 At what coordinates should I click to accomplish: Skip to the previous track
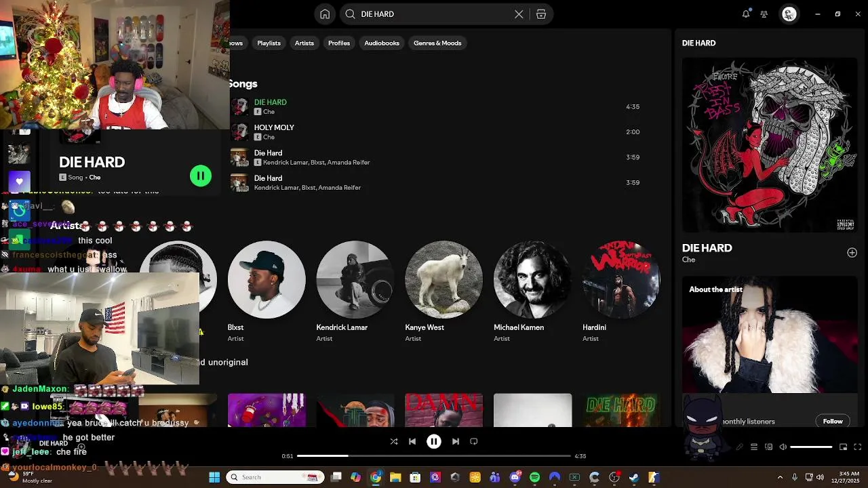(x=412, y=442)
